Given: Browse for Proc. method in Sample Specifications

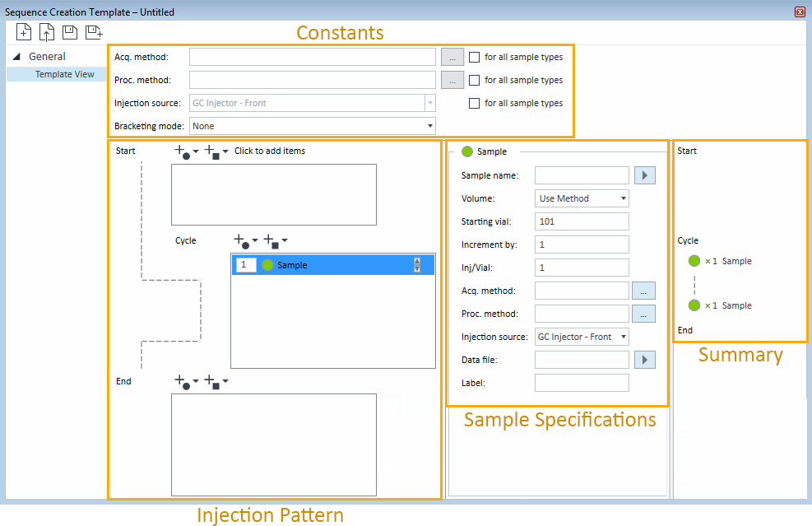Looking at the screenshot, I should point(643,314).
